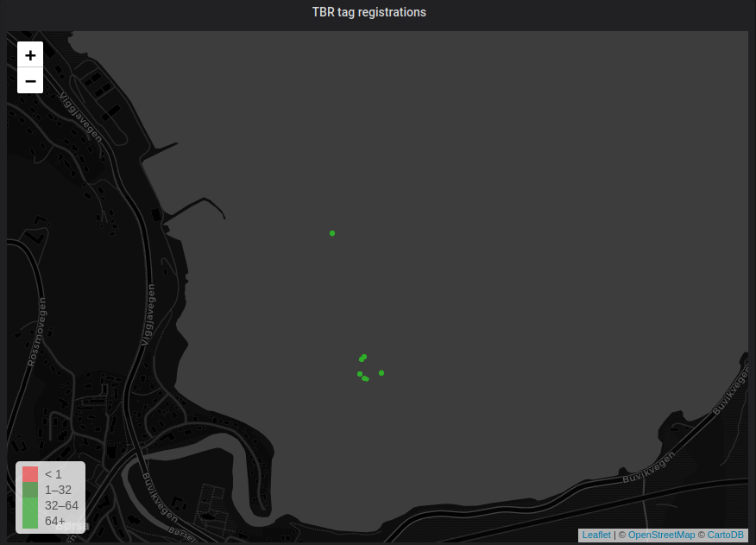Click the zoom in plus button
Screen dimensions: 756x545
pyautogui.click(x=30, y=54)
